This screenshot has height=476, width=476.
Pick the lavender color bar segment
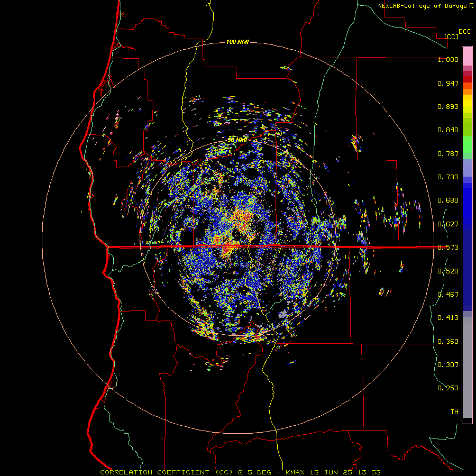click(x=467, y=168)
